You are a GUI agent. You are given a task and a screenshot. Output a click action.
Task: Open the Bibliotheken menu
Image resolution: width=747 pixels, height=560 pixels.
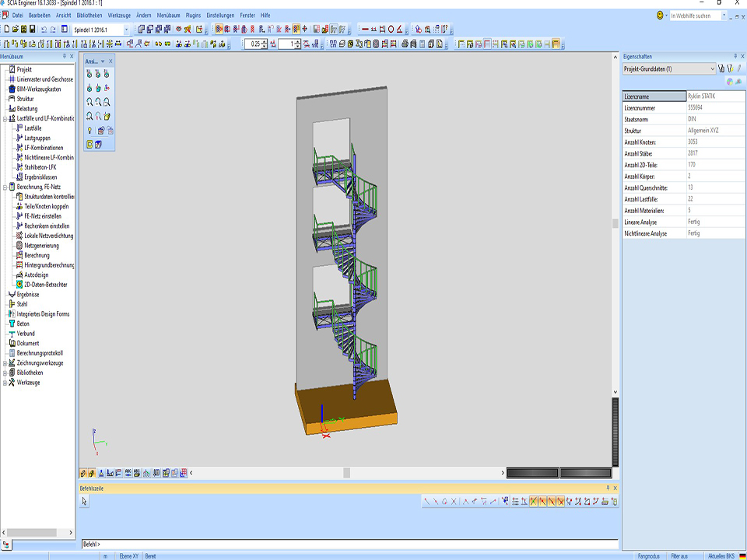click(x=88, y=15)
